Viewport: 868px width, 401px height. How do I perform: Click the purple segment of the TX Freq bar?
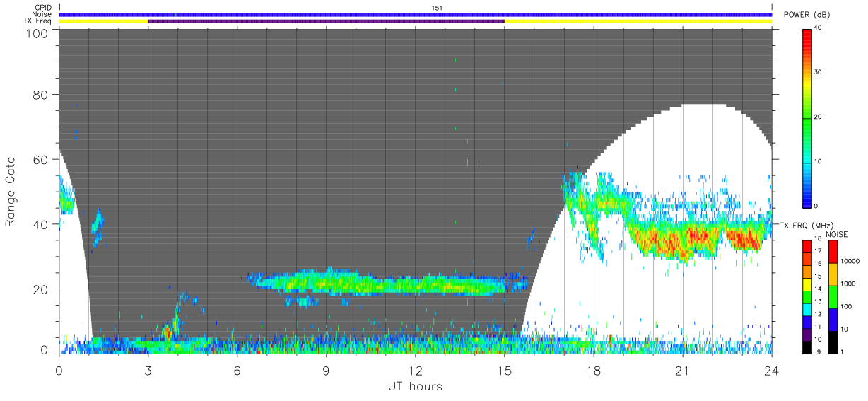click(327, 21)
